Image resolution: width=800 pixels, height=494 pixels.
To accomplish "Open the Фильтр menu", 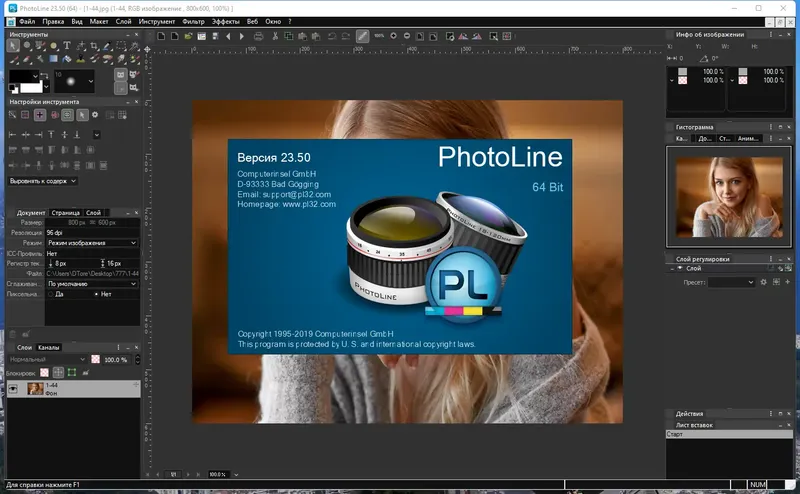I will tap(194, 20).
